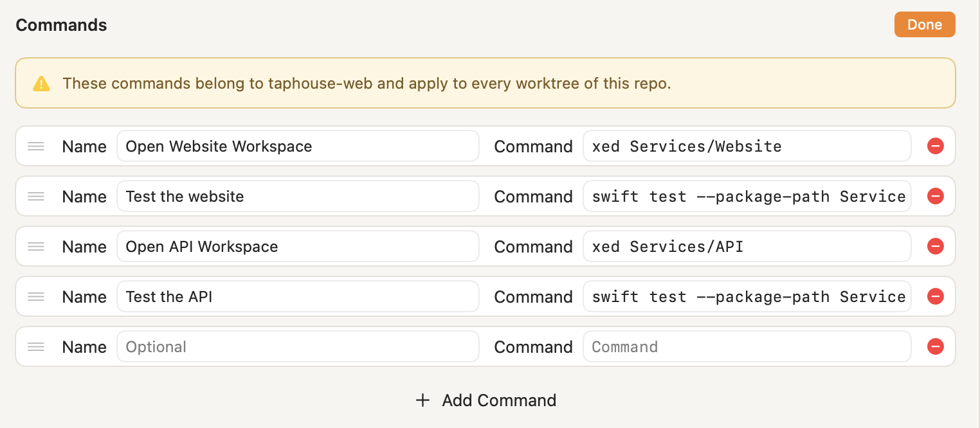Focus the empty Optional name field
Image resolution: width=980 pixels, height=428 pixels.
(x=298, y=347)
